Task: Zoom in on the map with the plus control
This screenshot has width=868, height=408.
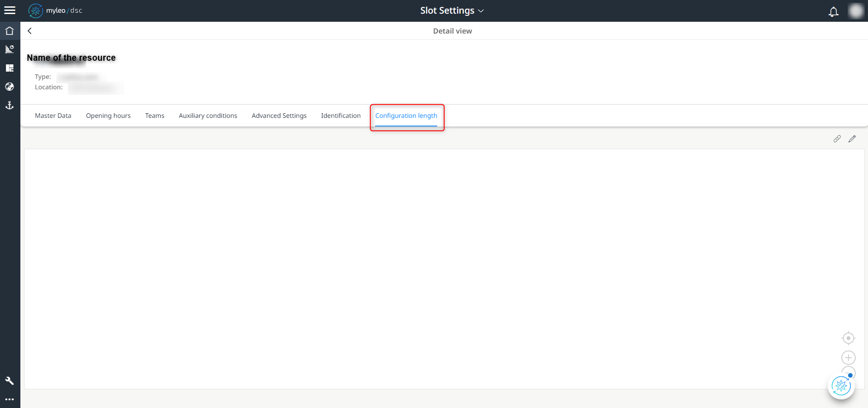Action: coord(849,358)
